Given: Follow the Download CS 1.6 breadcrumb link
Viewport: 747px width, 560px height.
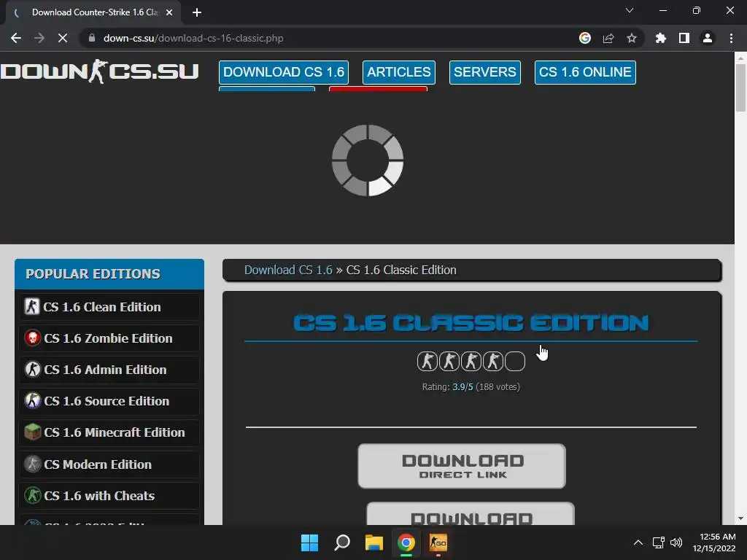Looking at the screenshot, I should point(288,270).
